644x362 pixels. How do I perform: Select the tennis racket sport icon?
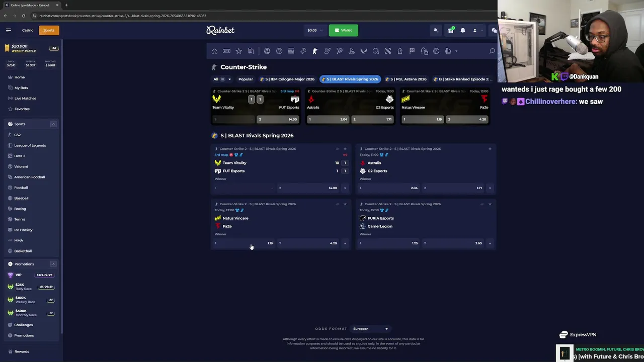click(340, 51)
